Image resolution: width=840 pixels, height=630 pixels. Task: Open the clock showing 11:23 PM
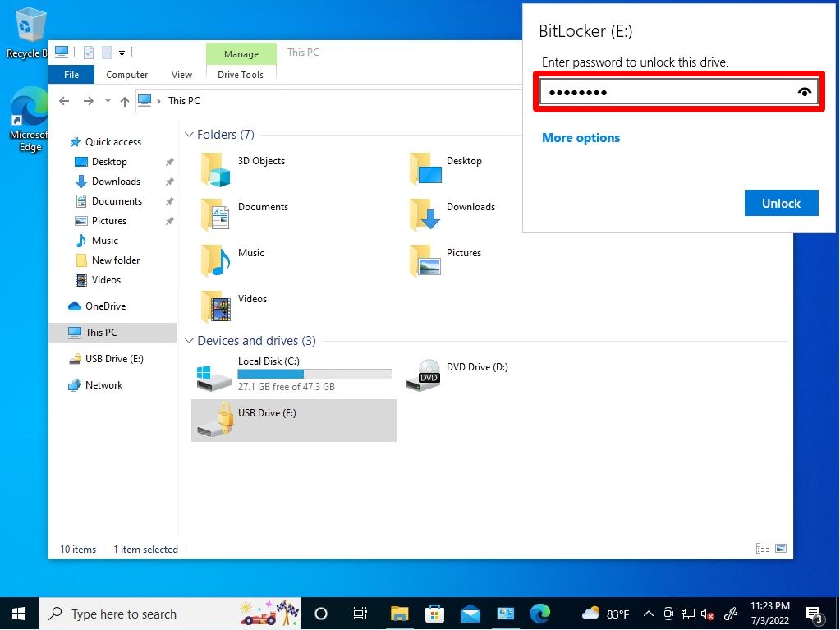coord(770,614)
